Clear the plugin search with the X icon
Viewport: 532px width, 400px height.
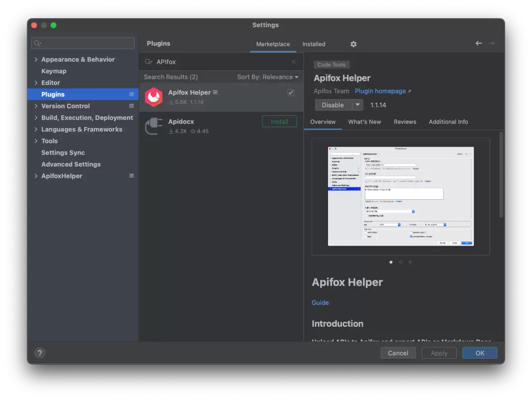tap(294, 62)
